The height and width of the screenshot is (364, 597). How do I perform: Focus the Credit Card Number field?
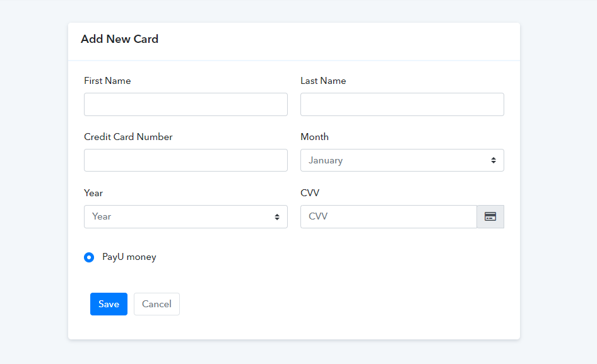pos(186,160)
